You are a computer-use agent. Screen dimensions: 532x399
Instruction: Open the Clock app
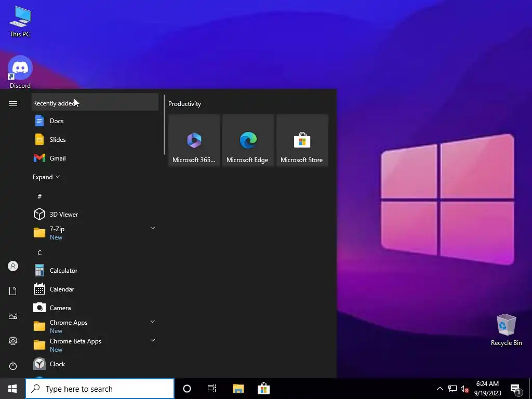[x=95, y=364]
